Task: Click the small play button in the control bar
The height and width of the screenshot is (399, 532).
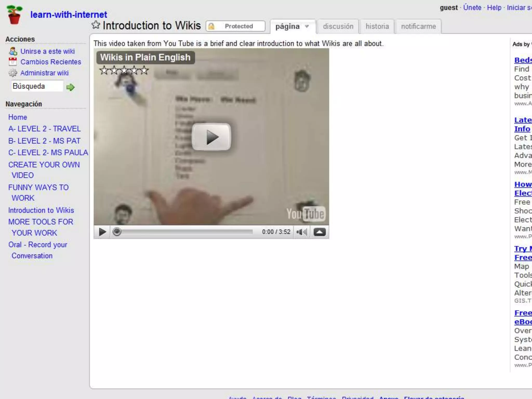Action: coord(102,232)
